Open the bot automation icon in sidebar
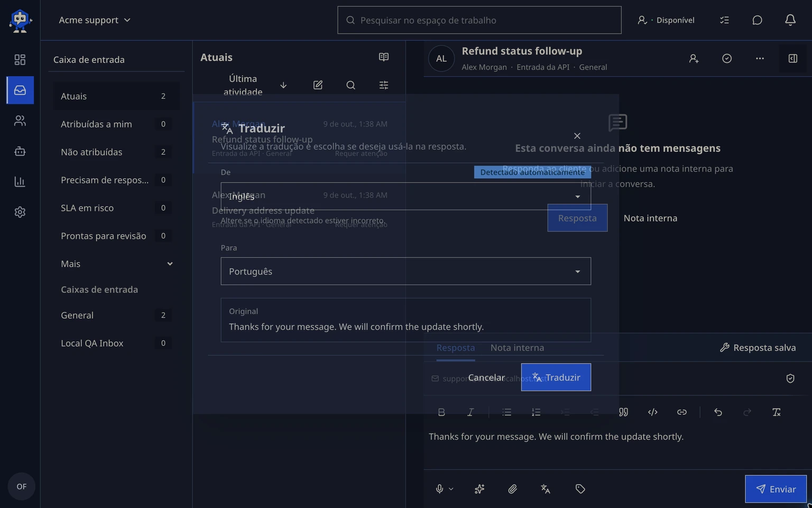This screenshot has width=812, height=508. click(20, 151)
